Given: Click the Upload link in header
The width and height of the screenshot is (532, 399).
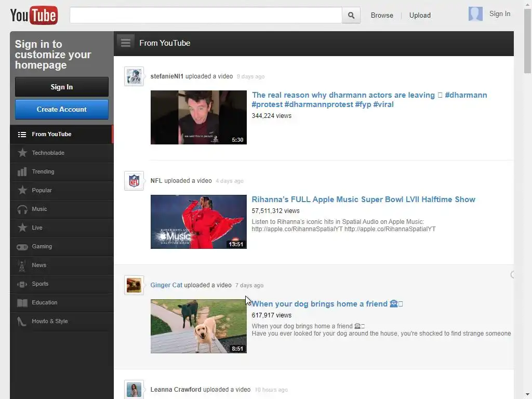Looking at the screenshot, I should 420,15.
